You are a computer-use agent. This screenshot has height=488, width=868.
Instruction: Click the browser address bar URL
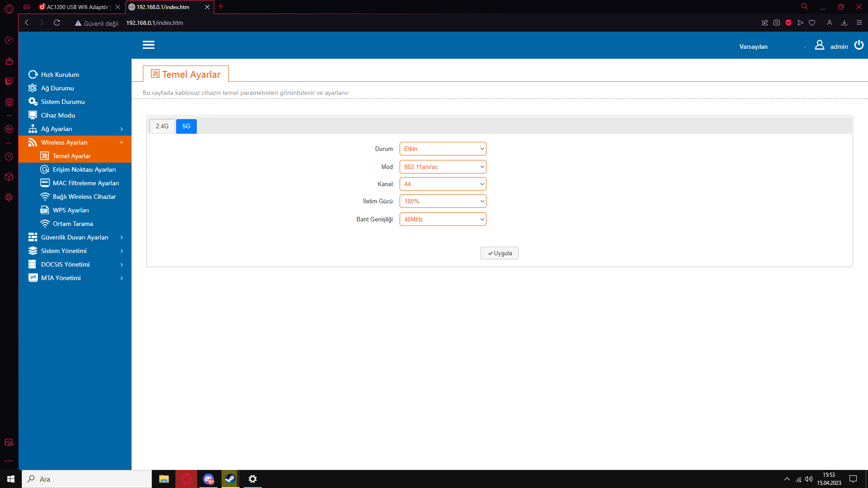pos(155,23)
